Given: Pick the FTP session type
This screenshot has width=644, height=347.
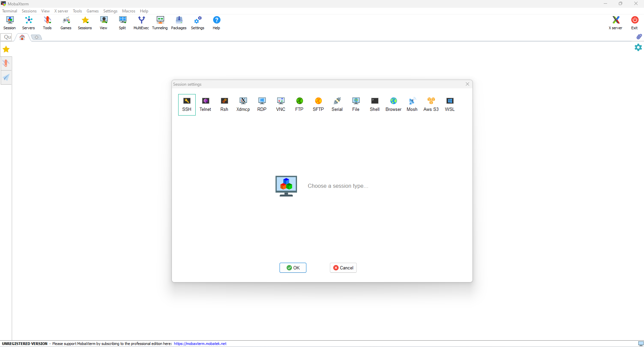Looking at the screenshot, I should [x=299, y=105].
